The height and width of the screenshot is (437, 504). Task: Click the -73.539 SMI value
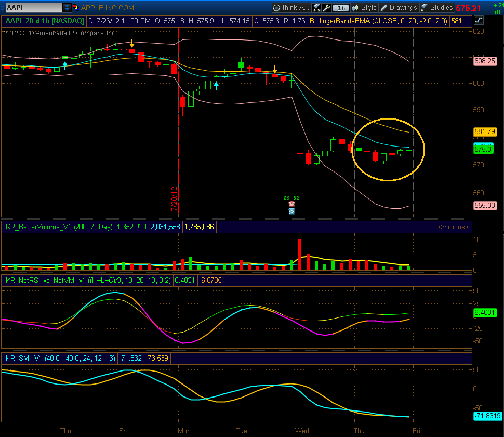(157, 358)
